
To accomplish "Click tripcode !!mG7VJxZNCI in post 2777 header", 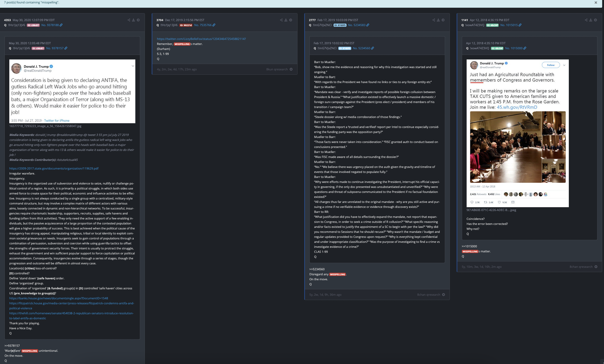I will 322,25.
